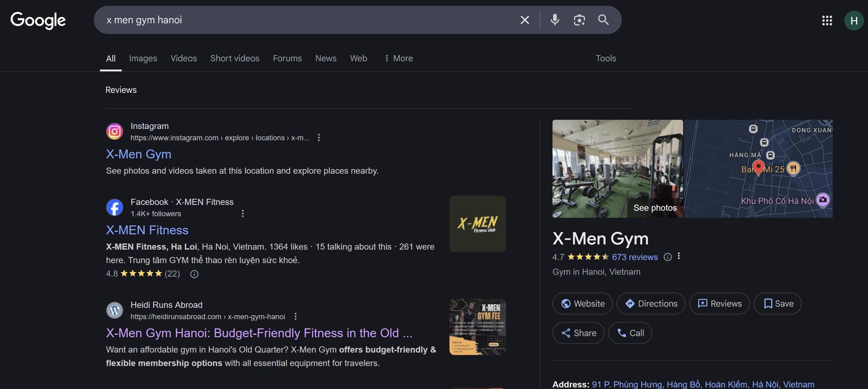This screenshot has height=389, width=868.
Task: Start voice search with the microphone
Action: click(555, 20)
